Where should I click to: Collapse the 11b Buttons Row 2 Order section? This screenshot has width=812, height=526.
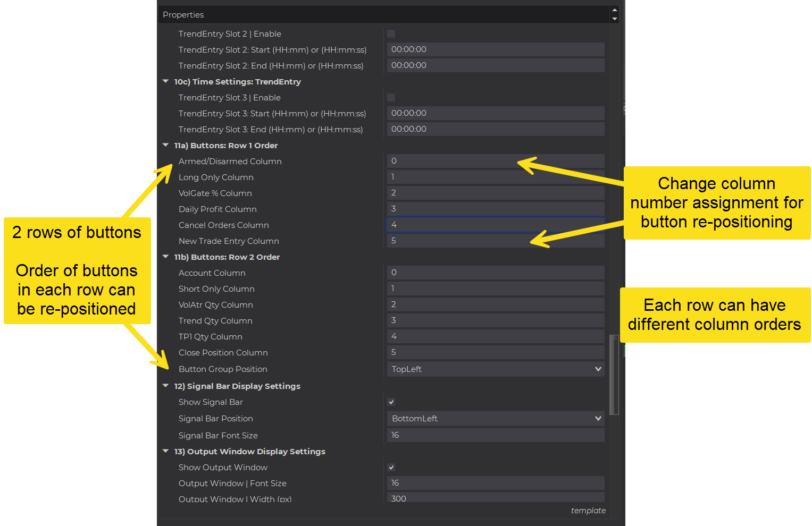click(166, 257)
